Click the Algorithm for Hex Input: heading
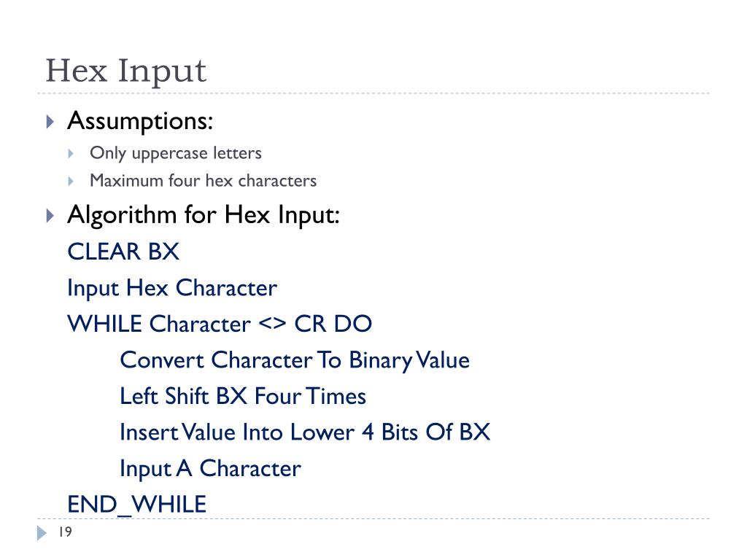The image size is (747, 560). click(x=204, y=215)
